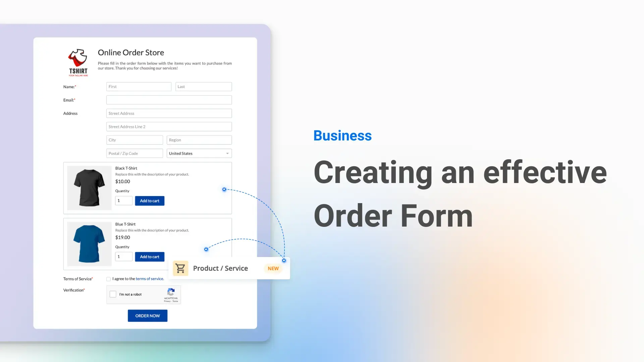This screenshot has height=362, width=644.
Task: Click the quantity stepper for Blue T-Shirt
Action: [124, 256]
